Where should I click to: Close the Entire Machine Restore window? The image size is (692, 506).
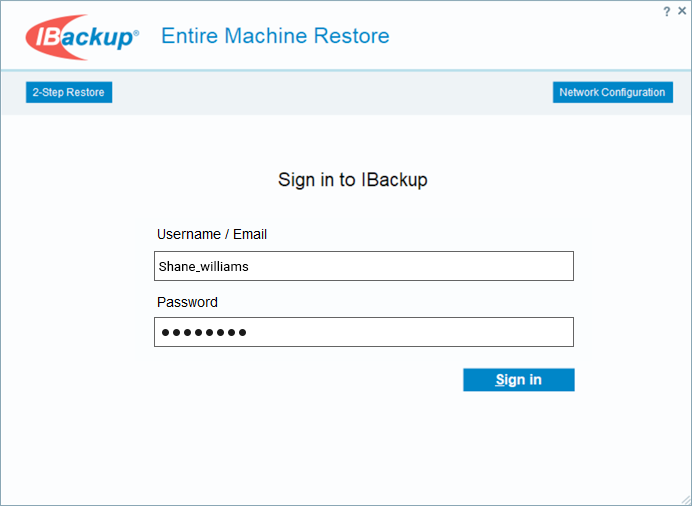(682, 11)
